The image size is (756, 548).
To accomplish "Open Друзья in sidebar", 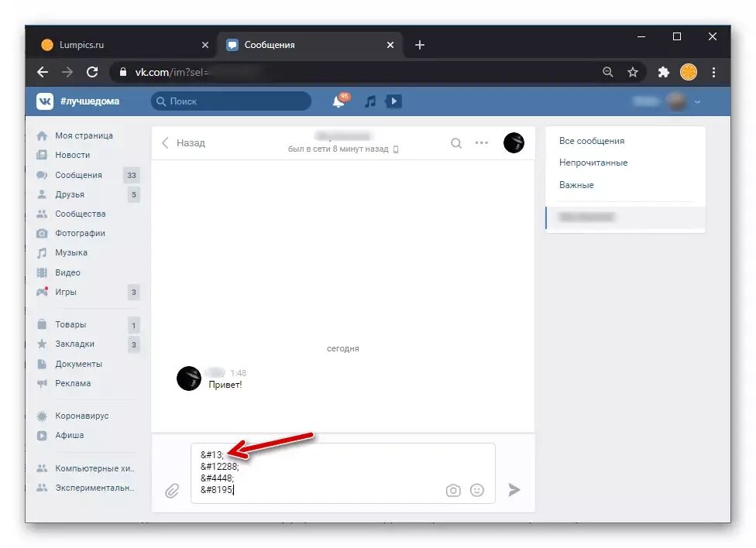I will (x=70, y=194).
